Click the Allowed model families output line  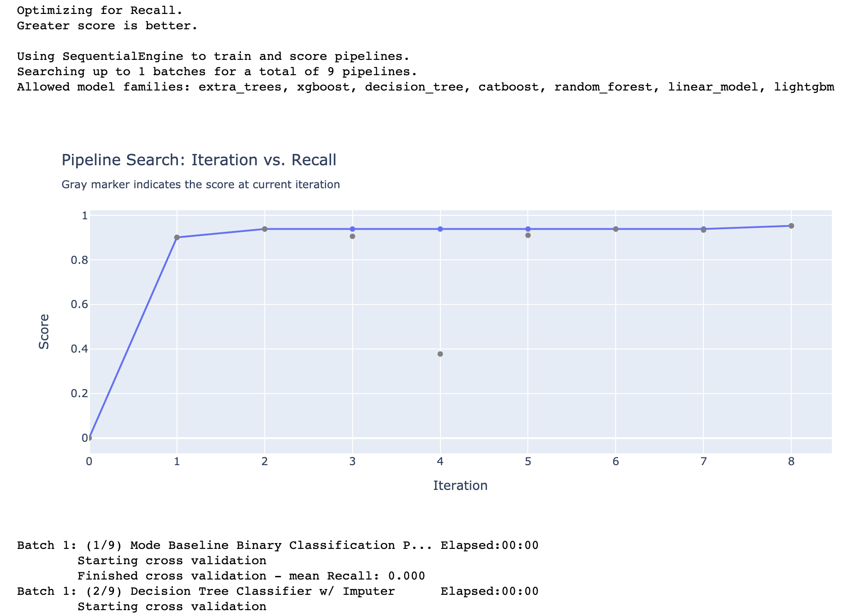coord(426,87)
